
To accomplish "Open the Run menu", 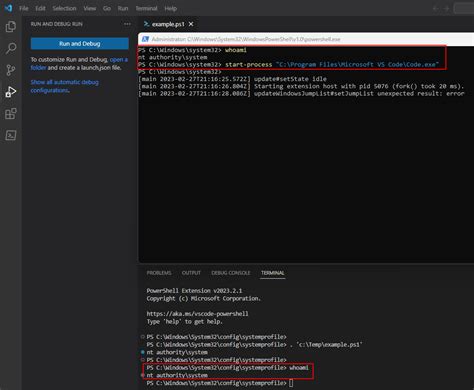I will click(123, 8).
